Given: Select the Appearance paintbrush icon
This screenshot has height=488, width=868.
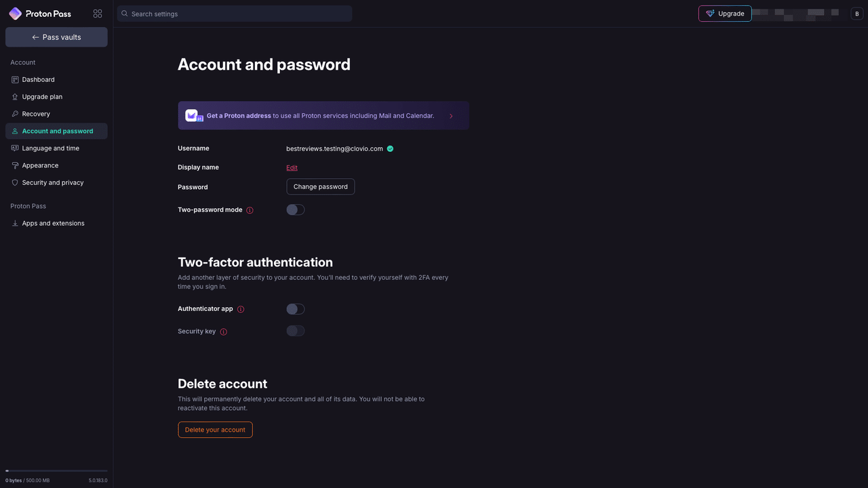Looking at the screenshot, I should click(x=14, y=165).
